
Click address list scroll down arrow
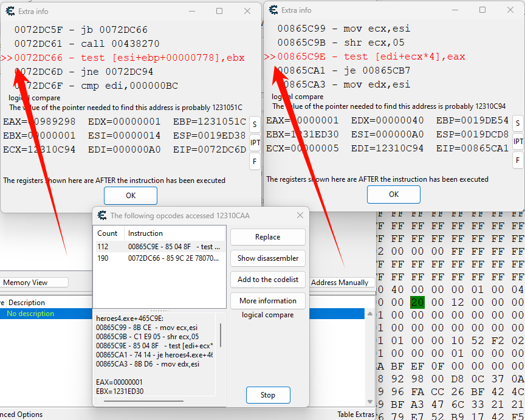(370, 402)
